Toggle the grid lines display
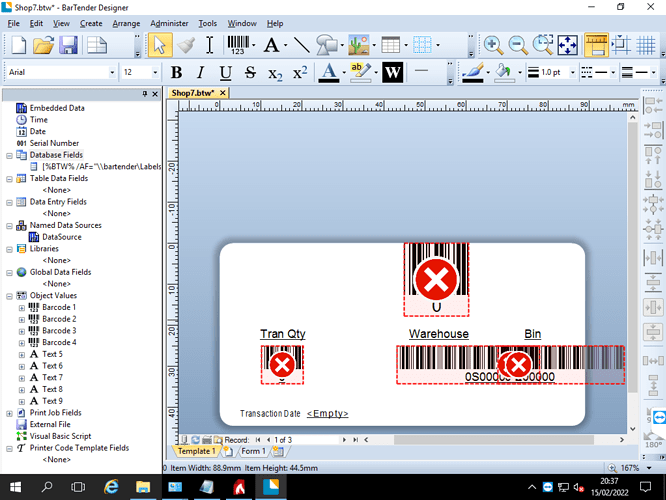 click(x=646, y=45)
